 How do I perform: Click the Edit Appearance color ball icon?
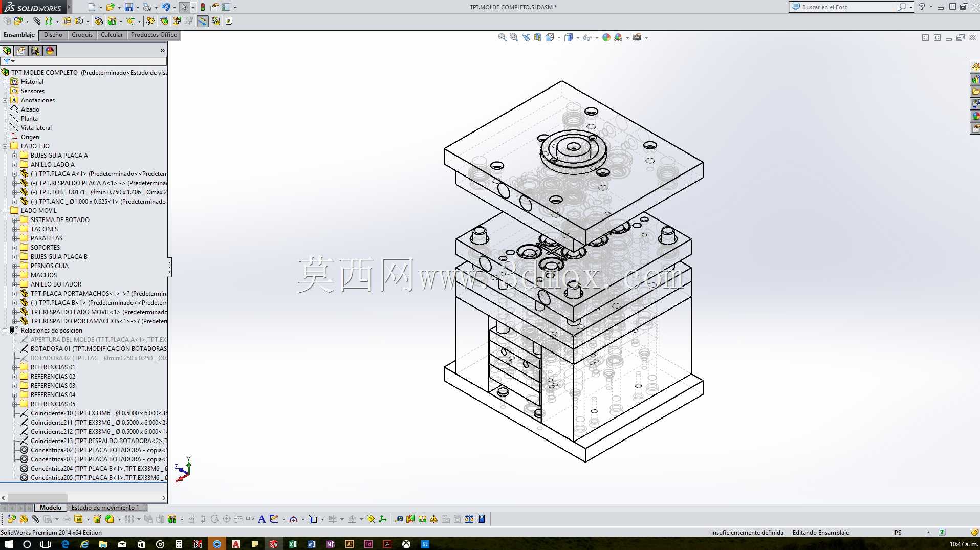(606, 37)
